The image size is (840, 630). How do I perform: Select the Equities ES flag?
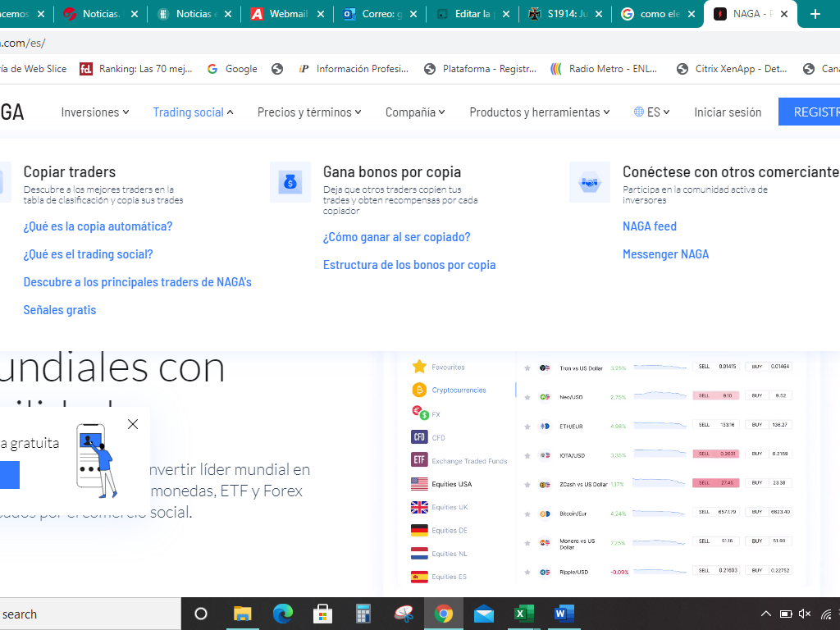pos(419,577)
